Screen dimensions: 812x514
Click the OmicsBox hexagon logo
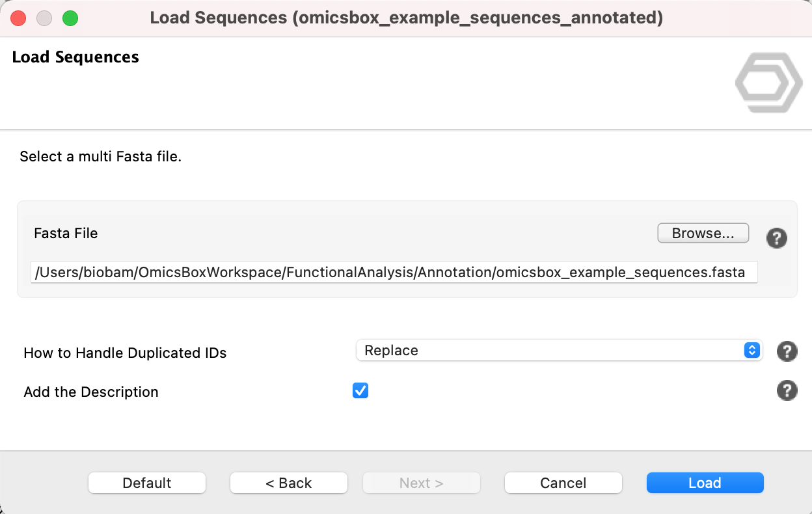click(x=768, y=83)
